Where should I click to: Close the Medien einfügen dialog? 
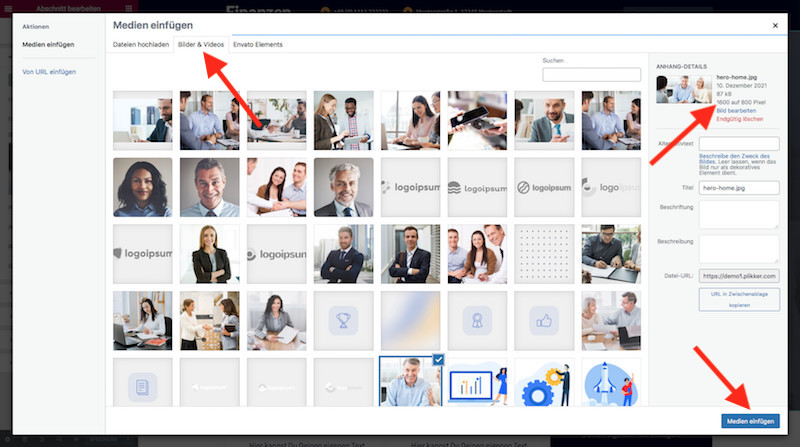click(775, 24)
